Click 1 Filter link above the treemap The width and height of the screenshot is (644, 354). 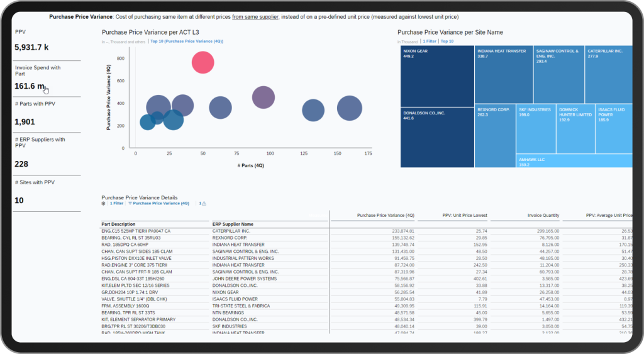pyautogui.click(x=430, y=41)
